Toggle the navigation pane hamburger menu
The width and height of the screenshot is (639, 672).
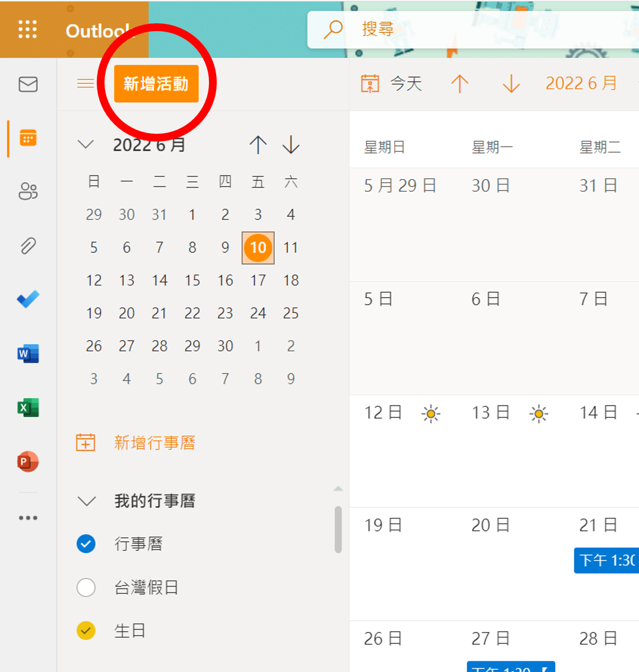[x=85, y=83]
